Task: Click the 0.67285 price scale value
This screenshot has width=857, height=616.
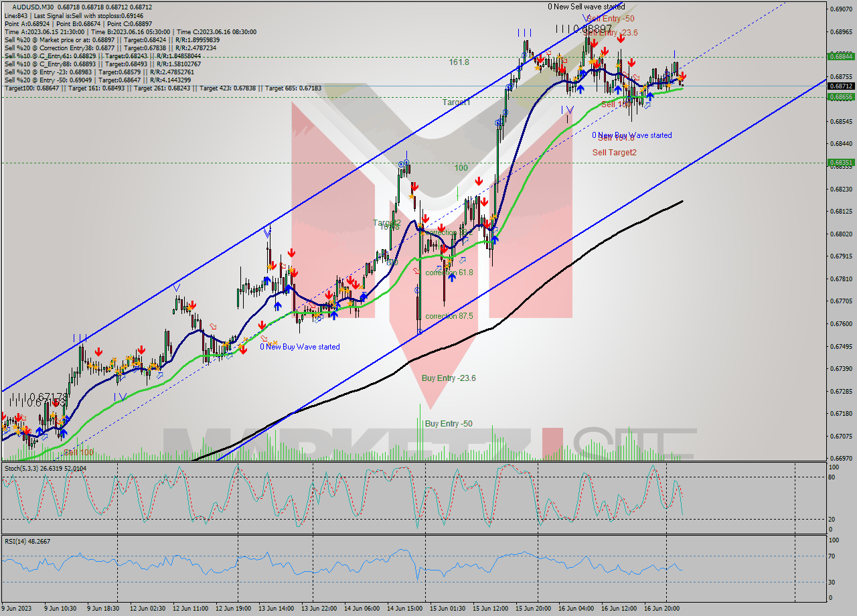Action: click(841, 391)
